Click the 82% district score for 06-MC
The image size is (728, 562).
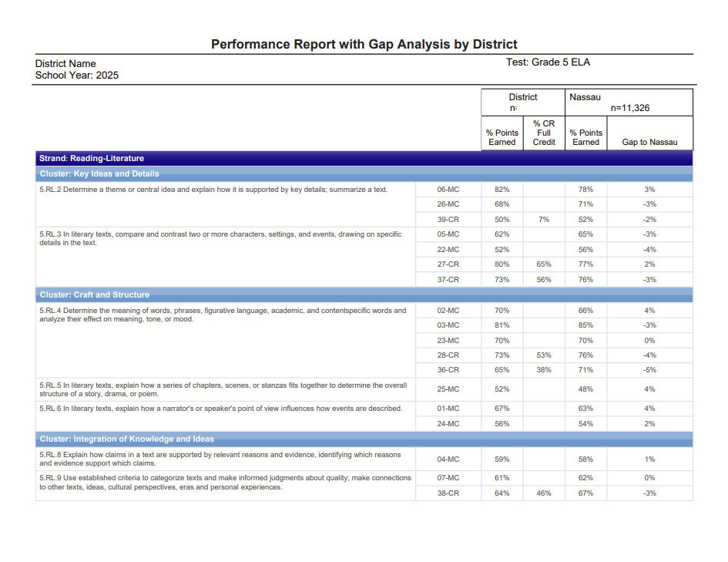coord(502,190)
